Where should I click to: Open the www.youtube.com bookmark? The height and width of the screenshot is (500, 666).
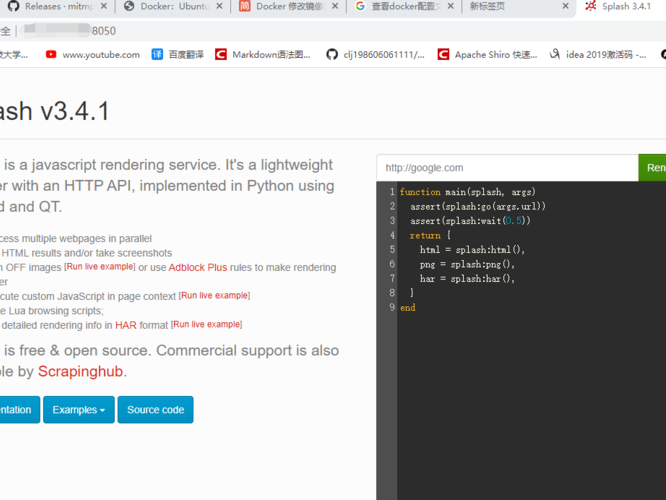point(93,55)
